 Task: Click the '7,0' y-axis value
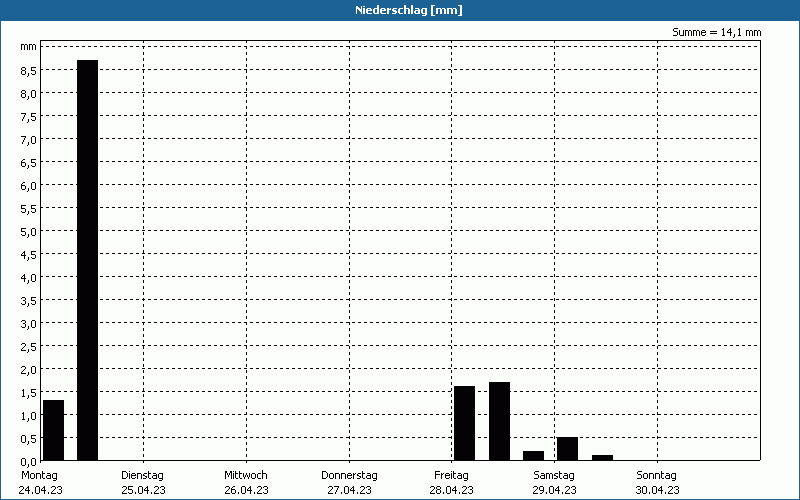click(29, 140)
